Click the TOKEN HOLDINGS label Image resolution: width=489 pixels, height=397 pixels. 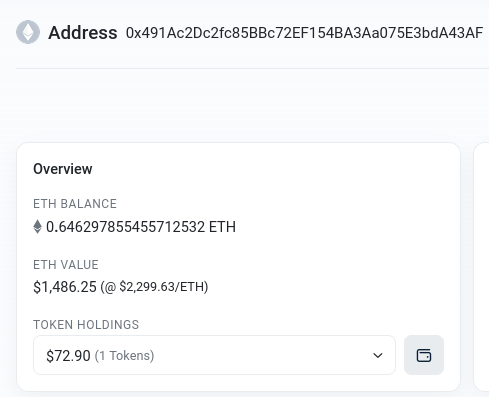tap(86, 325)
